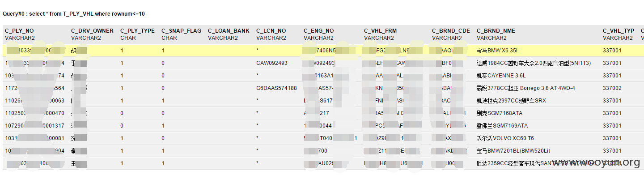
Task: Click the C_LCN_NO column header
Action: [x=271, y=31]
